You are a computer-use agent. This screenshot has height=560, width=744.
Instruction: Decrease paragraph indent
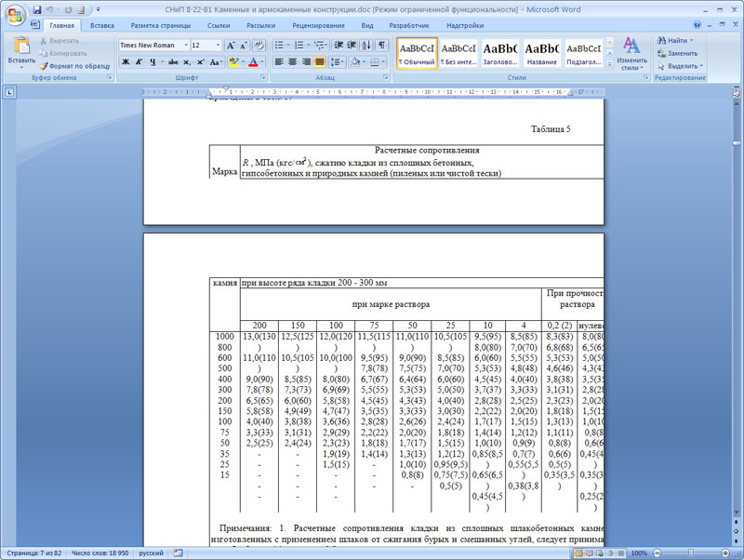click(339, 45)
